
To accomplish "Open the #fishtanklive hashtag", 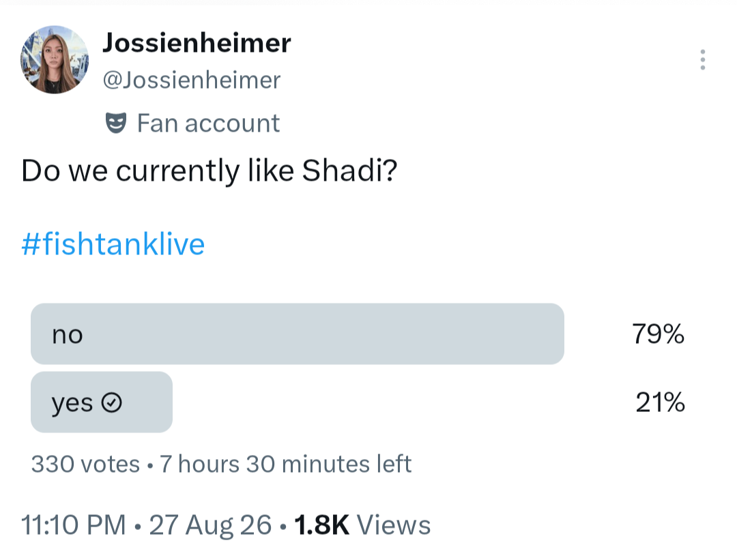I will pos(113,244).
